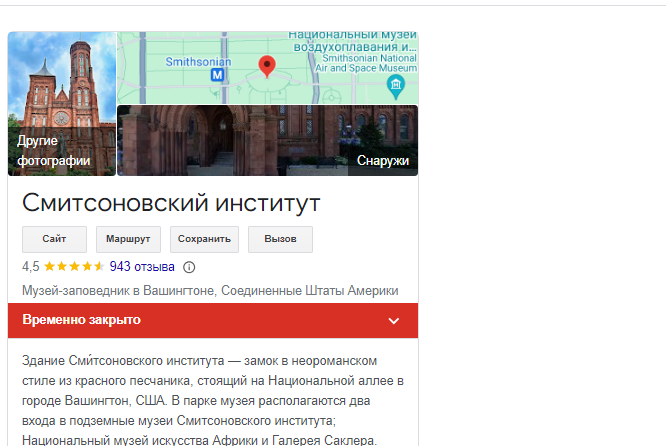Click the 'Вызов' call button
This screenshot has height=446, width=666.
pos(280,239)
